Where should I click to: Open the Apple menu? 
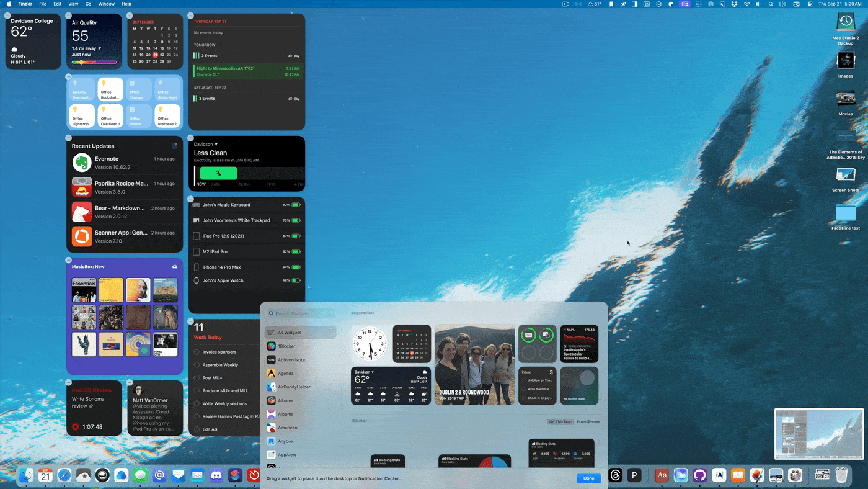(x=9, y=4)
